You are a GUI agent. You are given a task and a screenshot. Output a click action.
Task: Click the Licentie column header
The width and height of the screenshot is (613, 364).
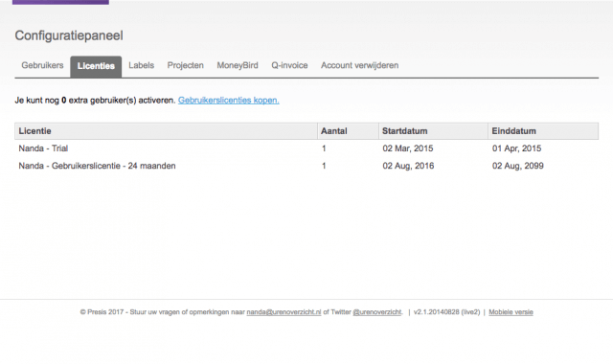click(166, 131)
